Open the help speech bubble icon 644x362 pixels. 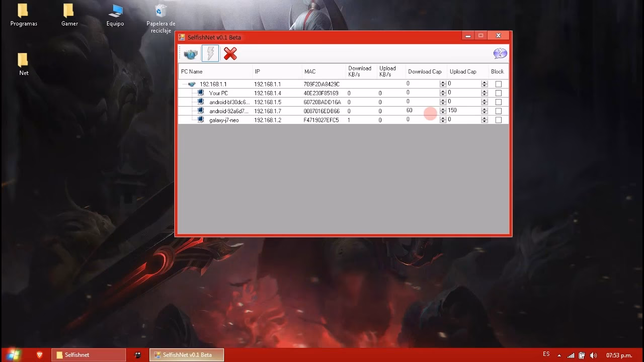[500, 53]
